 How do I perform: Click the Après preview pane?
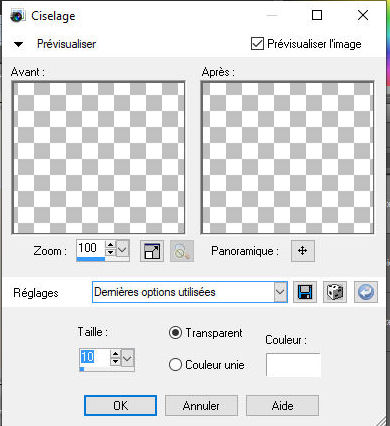point(287,158)
